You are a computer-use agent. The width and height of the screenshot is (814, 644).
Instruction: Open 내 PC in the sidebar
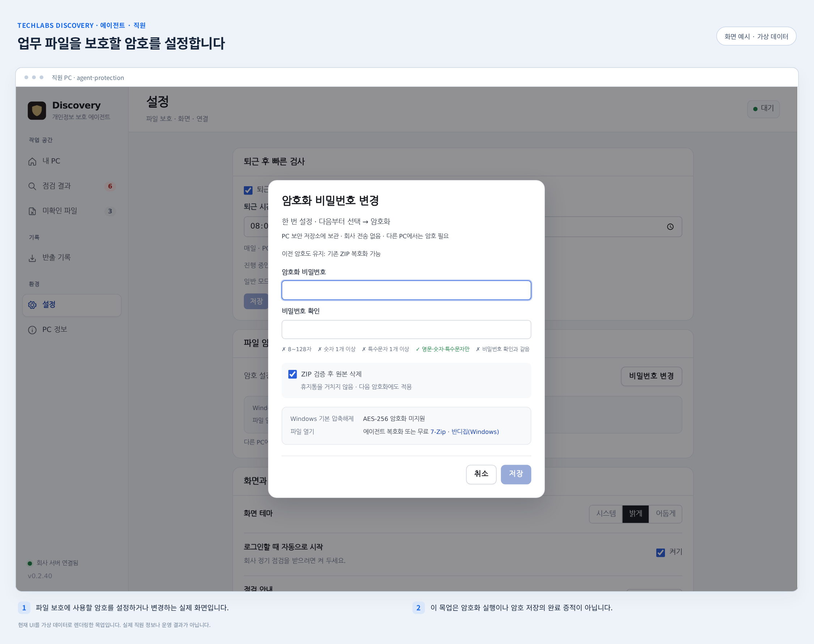pyautogui.click(x=72, y=161)
